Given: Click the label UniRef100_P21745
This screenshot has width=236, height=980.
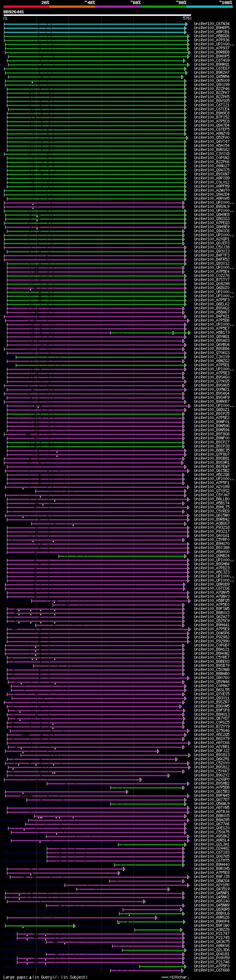Looking at the screenshot, I should [x=212, y=938].
